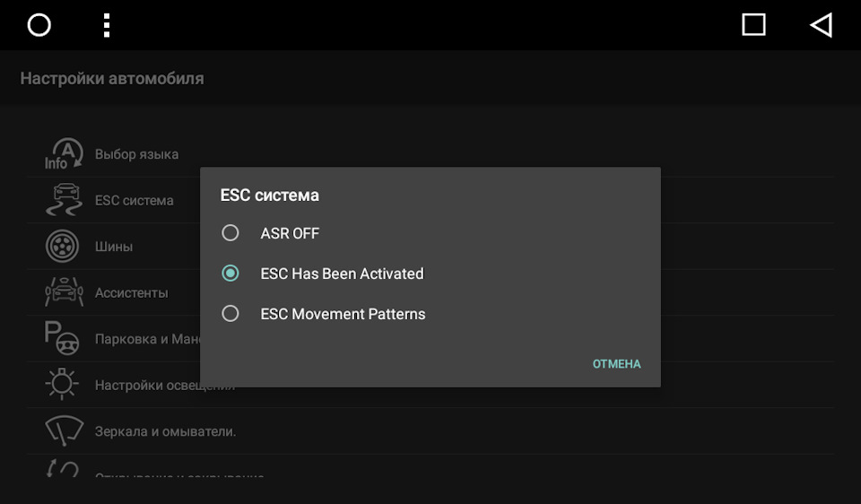Click the ESC система dialog title
This screenshot has height=504, width=861.
point(270,196)
